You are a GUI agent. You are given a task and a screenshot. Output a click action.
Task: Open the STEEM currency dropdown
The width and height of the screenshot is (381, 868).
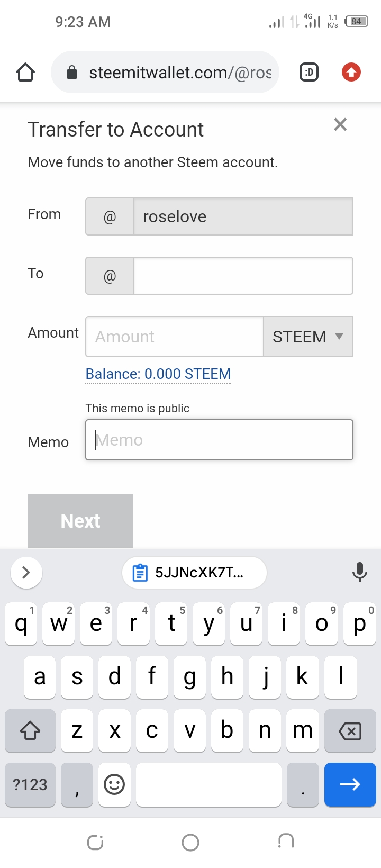308,337
